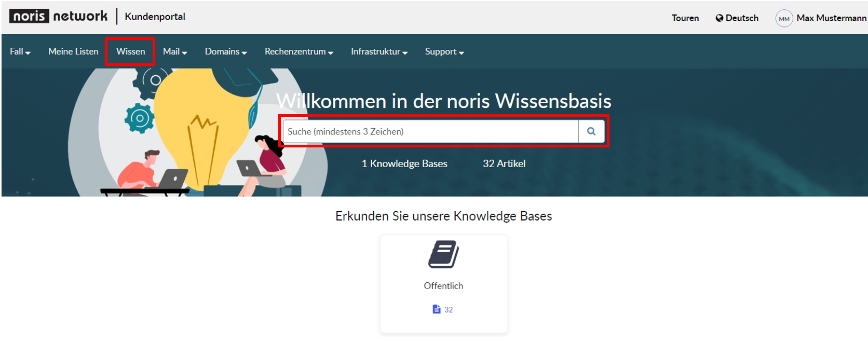Expand the Domains dropdown menu

[226, 51]
